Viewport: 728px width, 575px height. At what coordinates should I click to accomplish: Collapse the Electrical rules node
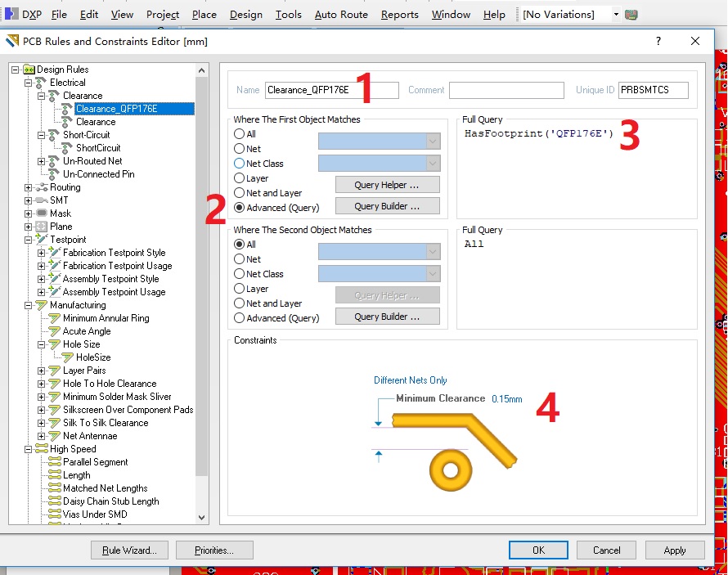(29, 83)
